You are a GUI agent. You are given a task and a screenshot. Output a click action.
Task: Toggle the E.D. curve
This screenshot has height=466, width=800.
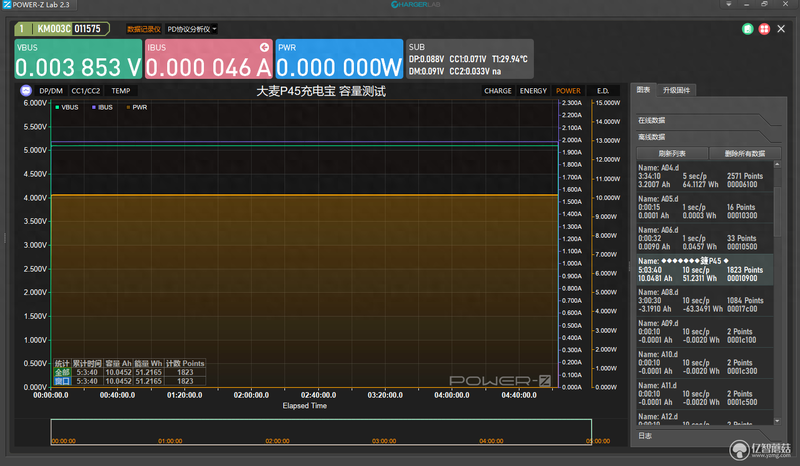coord(603,91)
